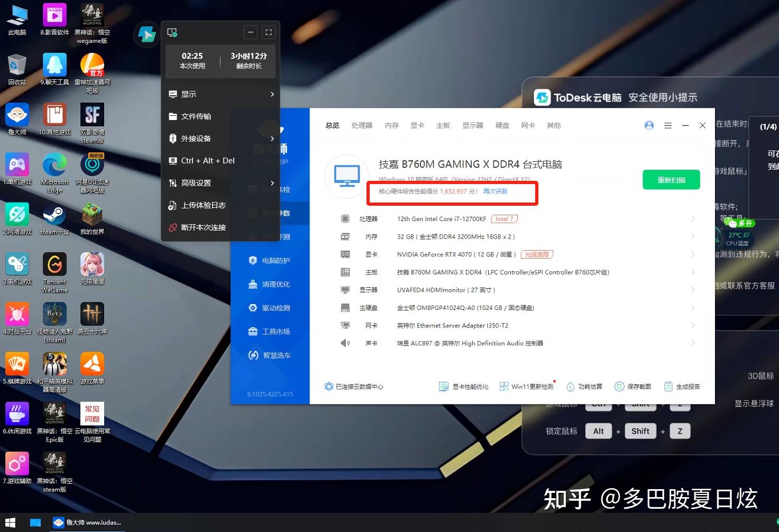Select 清理优化 cleanup icon in sidebar
Viewport: 779px width, 532px height.
click(x=269, y=284)
